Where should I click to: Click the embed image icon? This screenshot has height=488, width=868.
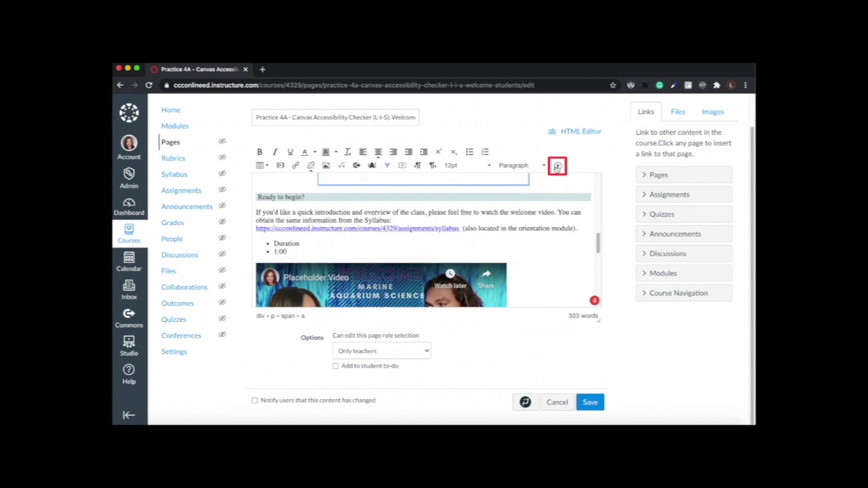tap(326, 165)
